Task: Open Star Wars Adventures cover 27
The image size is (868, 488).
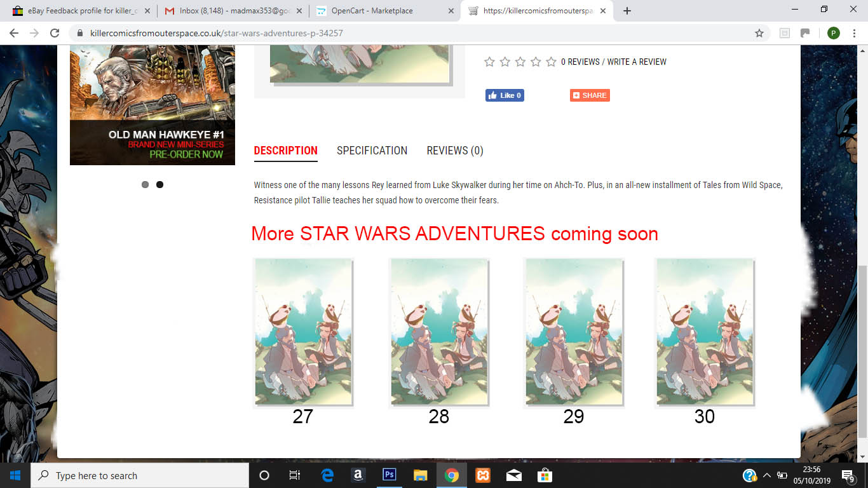Action: [303, 332]
